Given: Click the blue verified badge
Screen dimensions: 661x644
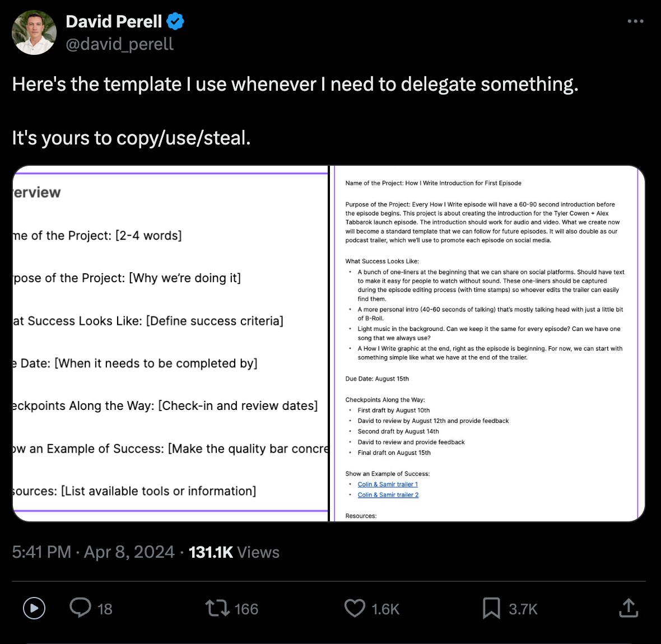Looking at the screenshot, I should [x=175, y=22].
